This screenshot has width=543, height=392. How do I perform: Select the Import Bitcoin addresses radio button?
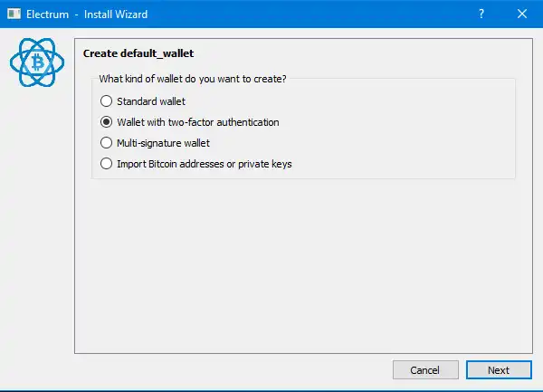[x=107, y=164]
